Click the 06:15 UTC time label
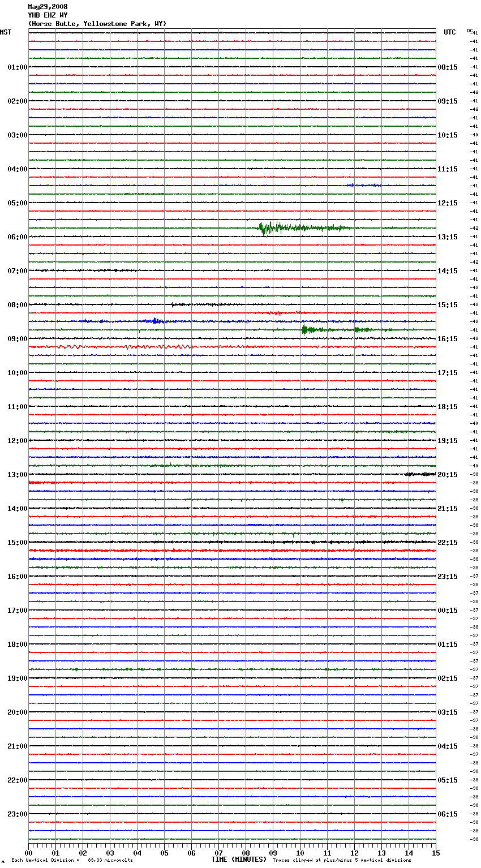This screenshot has height=868, width=481. coord(448,814)
